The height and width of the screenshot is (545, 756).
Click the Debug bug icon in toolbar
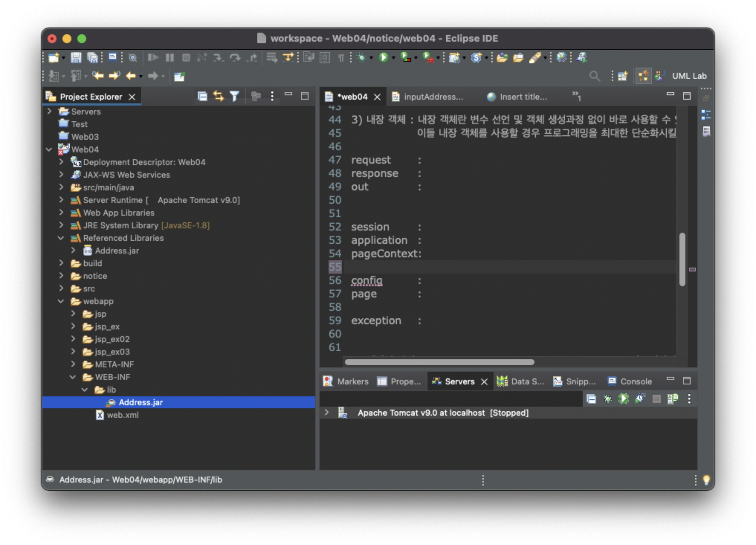361,58
